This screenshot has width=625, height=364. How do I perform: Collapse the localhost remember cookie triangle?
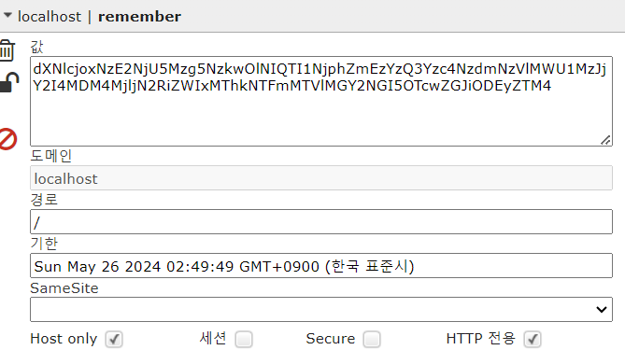pyautogui.click(x=7, y=16)
